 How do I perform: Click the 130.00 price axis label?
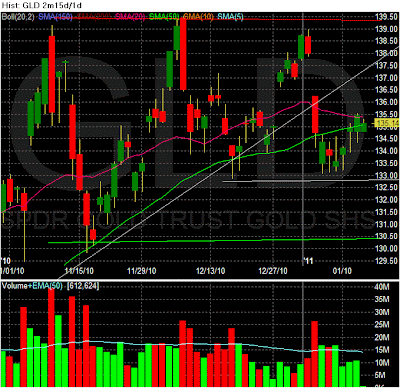point(386,248)
